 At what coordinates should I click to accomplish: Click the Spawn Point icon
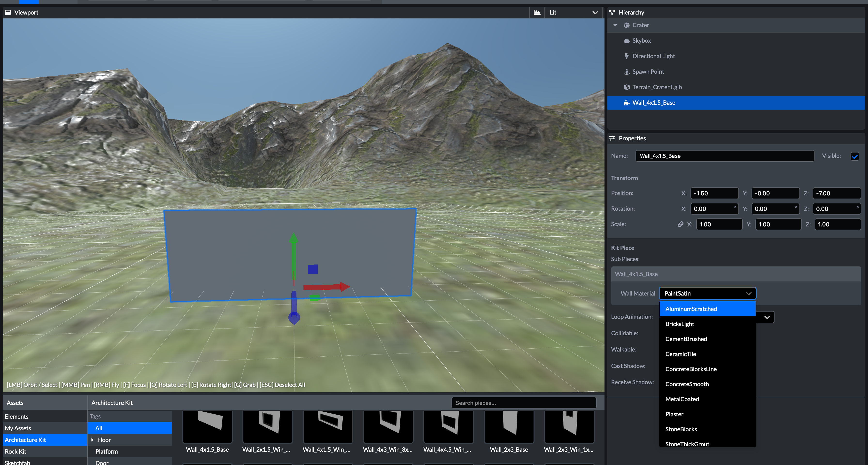tap(626, 72)
